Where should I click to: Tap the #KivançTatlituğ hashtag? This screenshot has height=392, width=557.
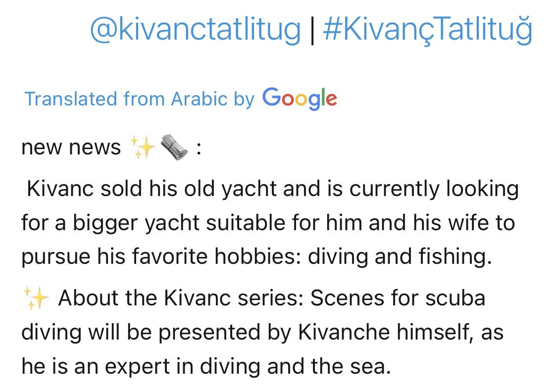[x=427, y=30]
